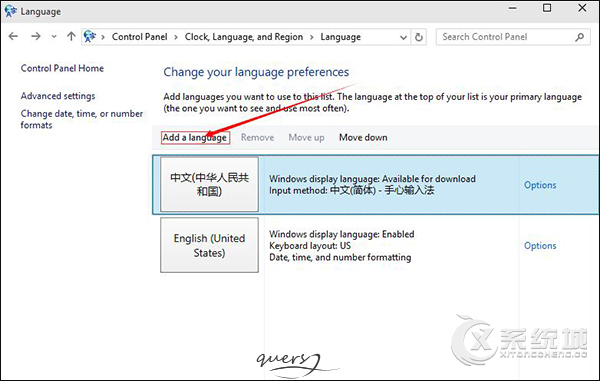The height and width of the screenshot is (381, 600).
Task: Select the 中文(中华人民共和国) language tile
Action: coord(209,184)
